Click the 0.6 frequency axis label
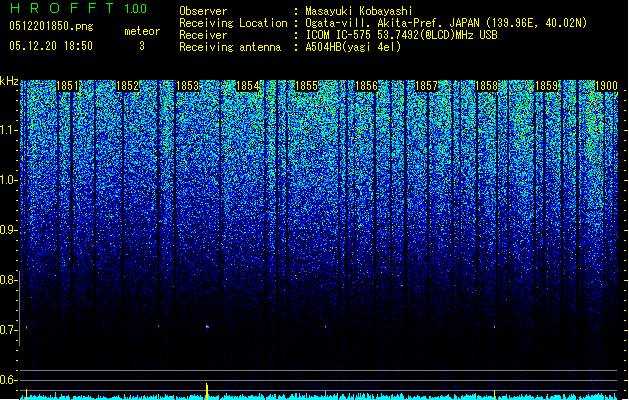Image resolution: width=629 pixels, height=400 pixels. point(8,380)
